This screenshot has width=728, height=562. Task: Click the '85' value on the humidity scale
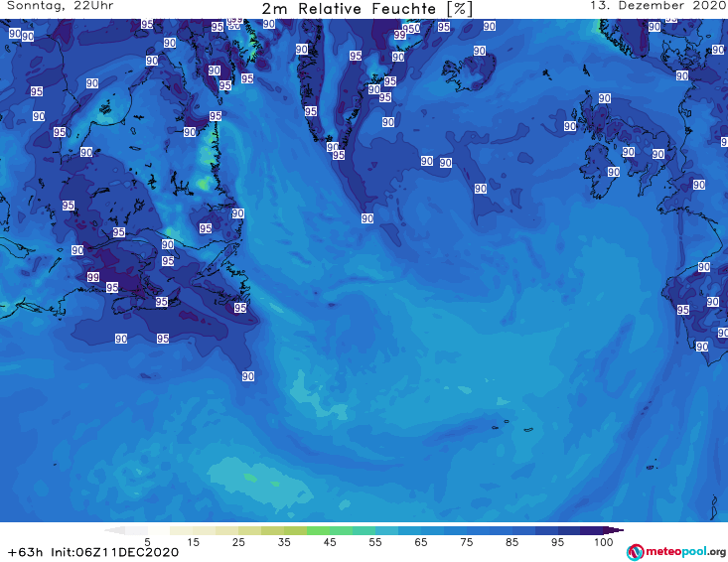point(511,542)
